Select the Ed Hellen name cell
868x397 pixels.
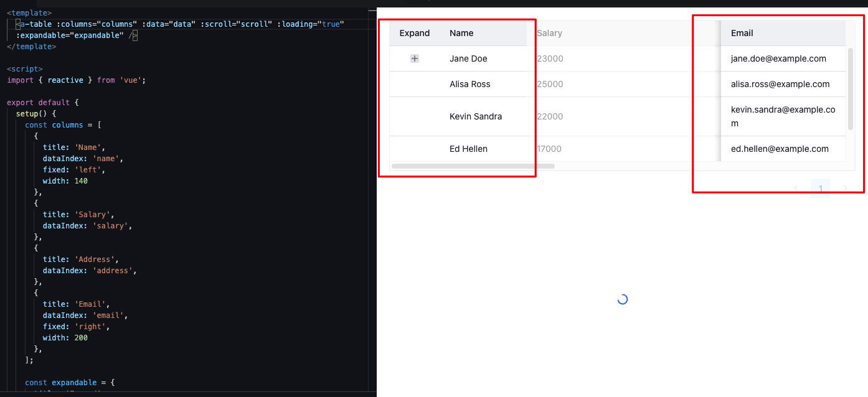[x=483, y=149]
